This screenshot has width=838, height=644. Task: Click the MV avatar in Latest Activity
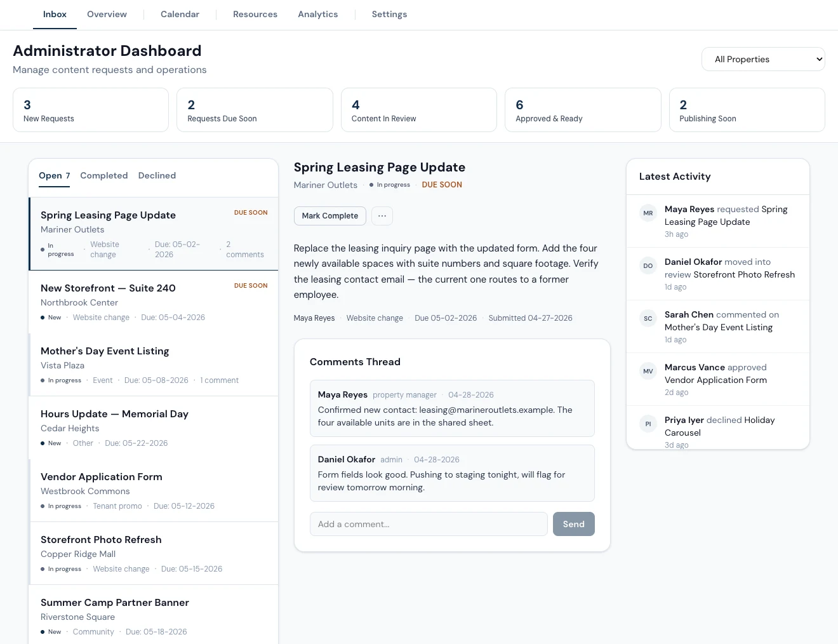pyautogui.click(x=648, y=372)
